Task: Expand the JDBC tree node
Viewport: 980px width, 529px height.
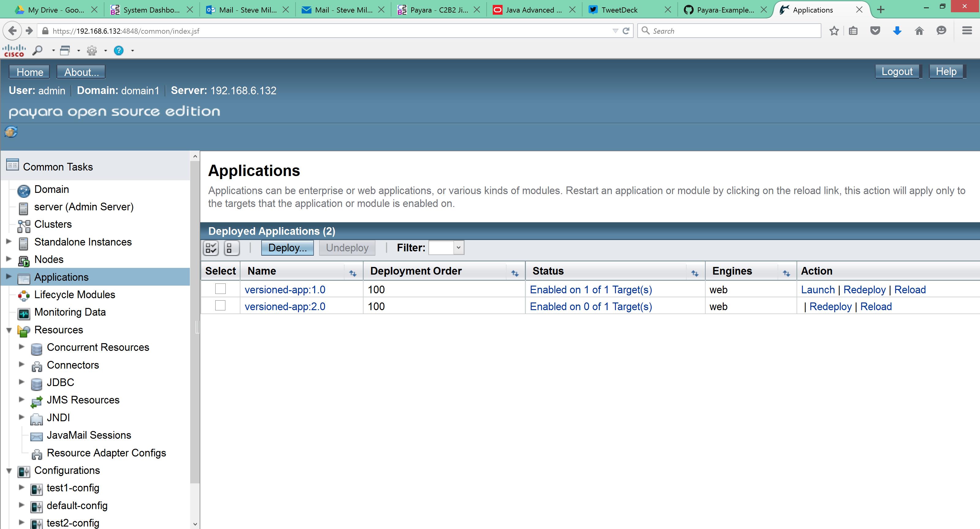Action: coord(22,382)
